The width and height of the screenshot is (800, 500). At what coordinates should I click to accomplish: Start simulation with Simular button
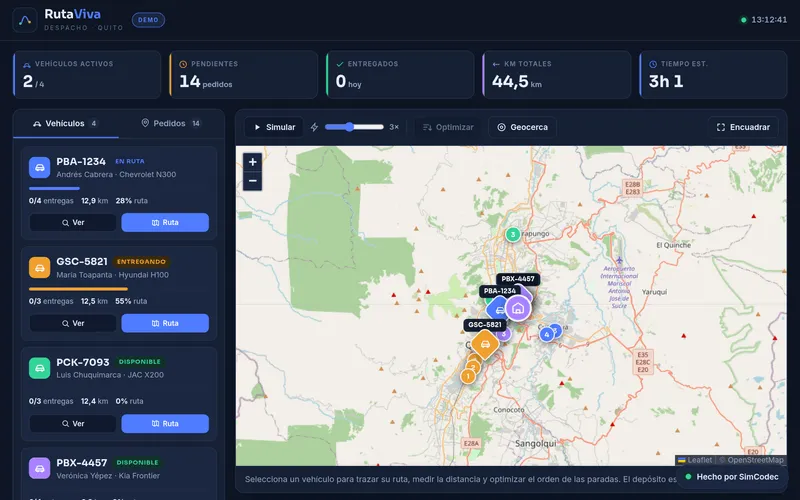click(274, 127)
